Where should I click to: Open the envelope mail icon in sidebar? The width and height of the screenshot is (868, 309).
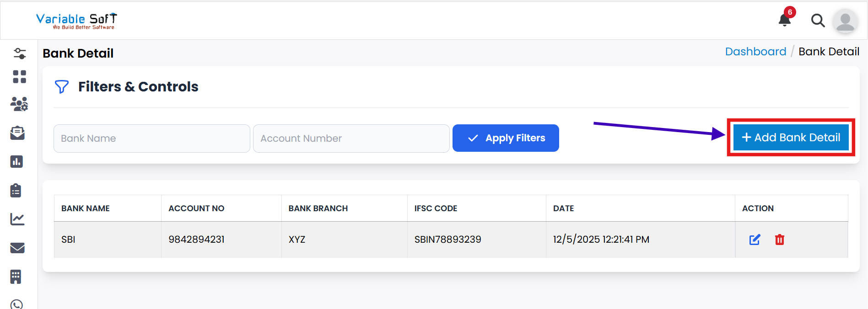tap(17, 248)
